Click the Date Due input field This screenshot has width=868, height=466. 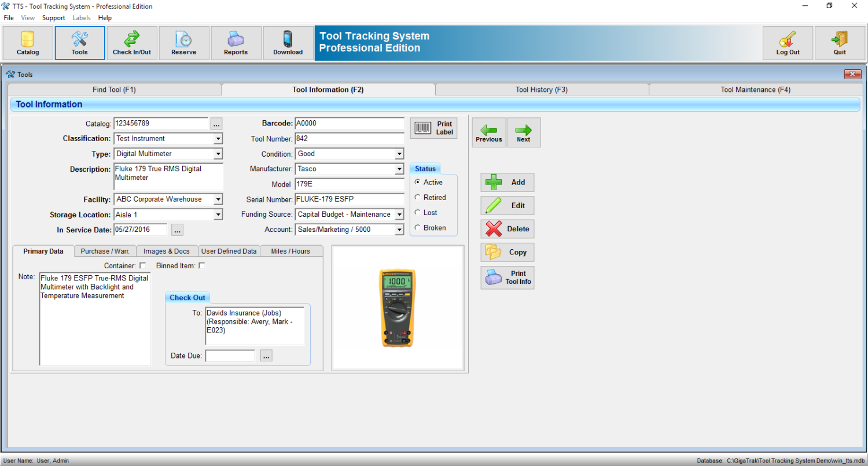click(x=230, y=356)
